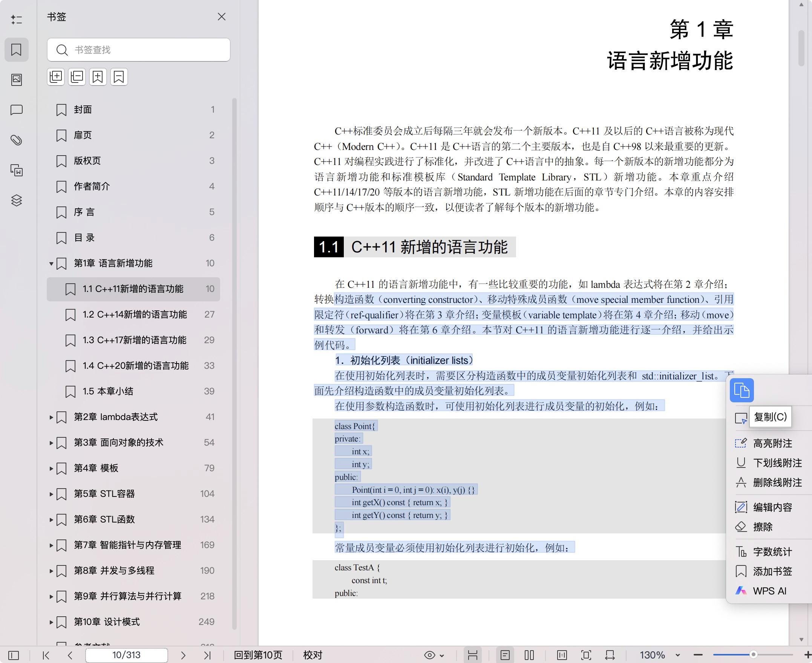Toggle continuous scrolling page mode icon

pos(473,655)
